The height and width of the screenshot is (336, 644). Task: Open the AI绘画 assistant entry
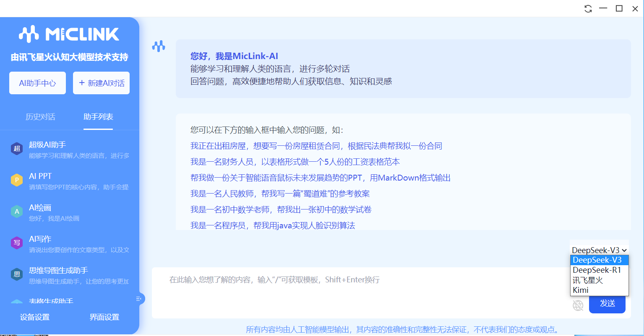point(70,212)
